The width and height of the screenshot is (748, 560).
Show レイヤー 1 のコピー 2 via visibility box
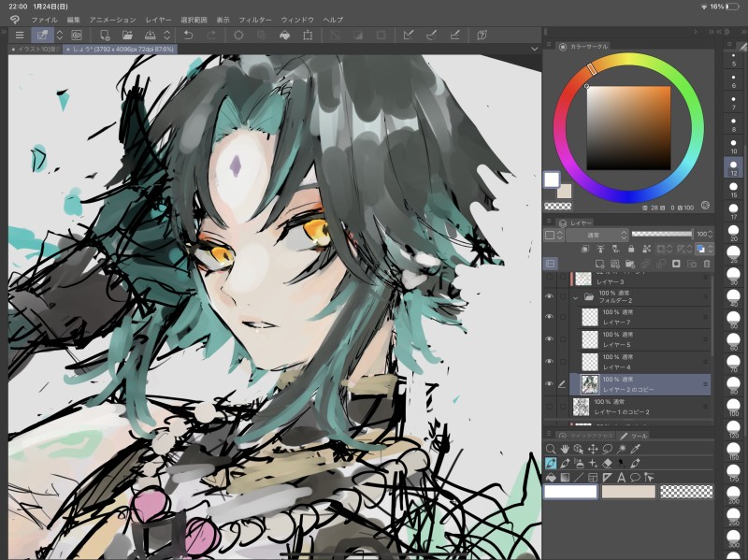(x=549, y=407)
